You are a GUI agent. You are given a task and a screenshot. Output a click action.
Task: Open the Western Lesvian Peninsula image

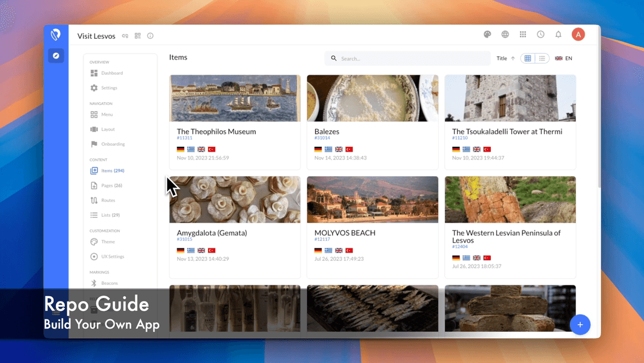pos(510,199)
